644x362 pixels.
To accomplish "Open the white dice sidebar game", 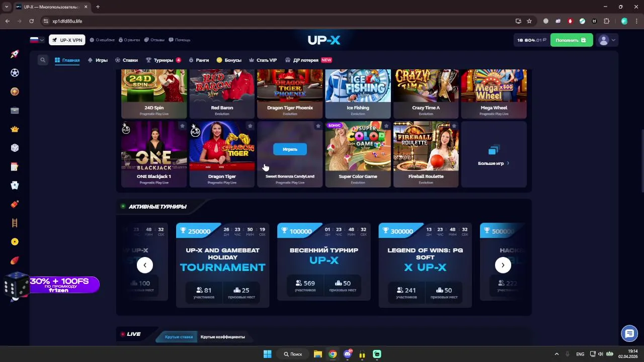I will tap(15, 148).
